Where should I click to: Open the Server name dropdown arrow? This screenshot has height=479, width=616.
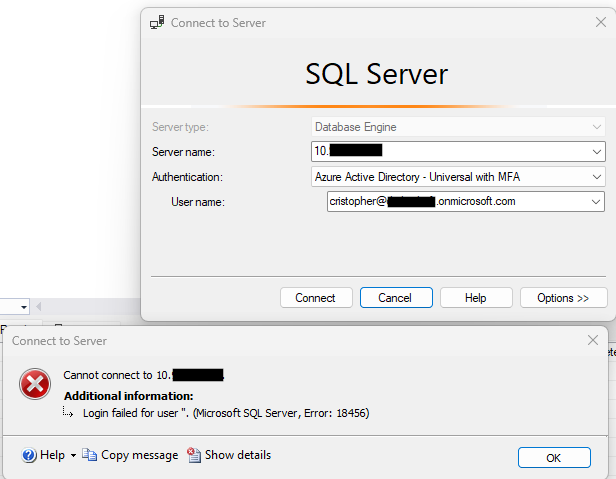pos(596,152)
